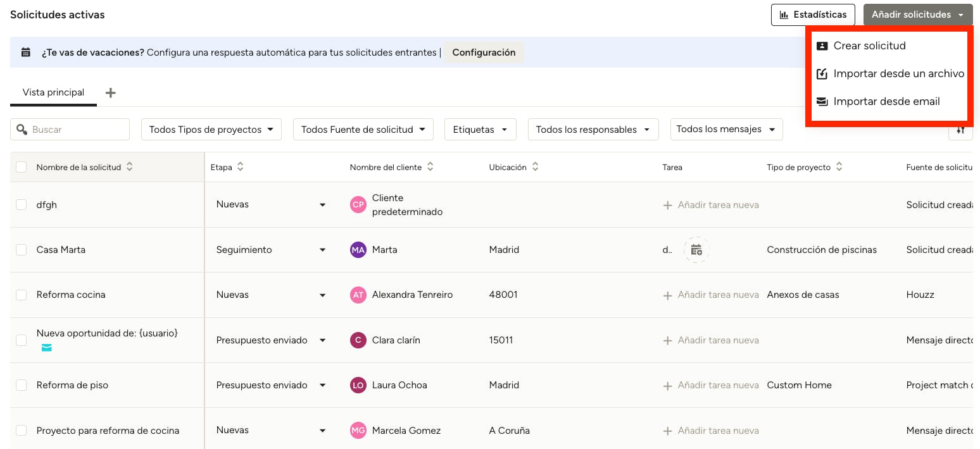Screen dimensions: 980x449
Task: Choose Crear solicitud from the menu
Action: (x=869, y=46)
